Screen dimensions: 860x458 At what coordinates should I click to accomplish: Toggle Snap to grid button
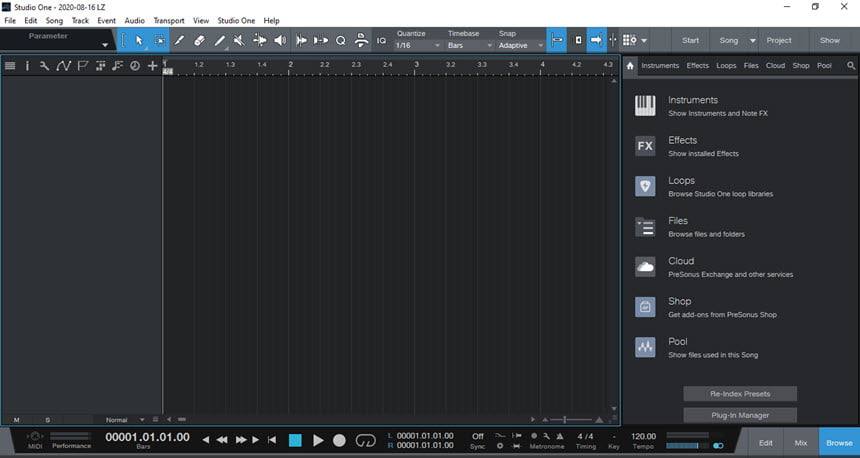(x=557, y=40)
